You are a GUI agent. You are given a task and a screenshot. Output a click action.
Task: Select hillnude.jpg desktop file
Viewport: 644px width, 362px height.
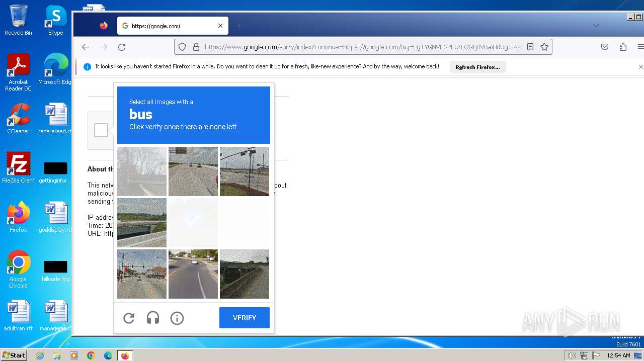(x=55, y=270)
